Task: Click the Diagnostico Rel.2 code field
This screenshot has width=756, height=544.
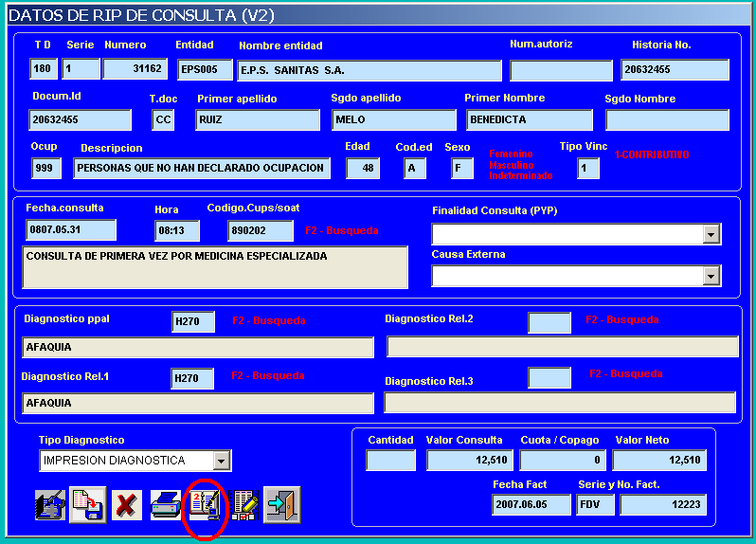Action: click(549, 322)
